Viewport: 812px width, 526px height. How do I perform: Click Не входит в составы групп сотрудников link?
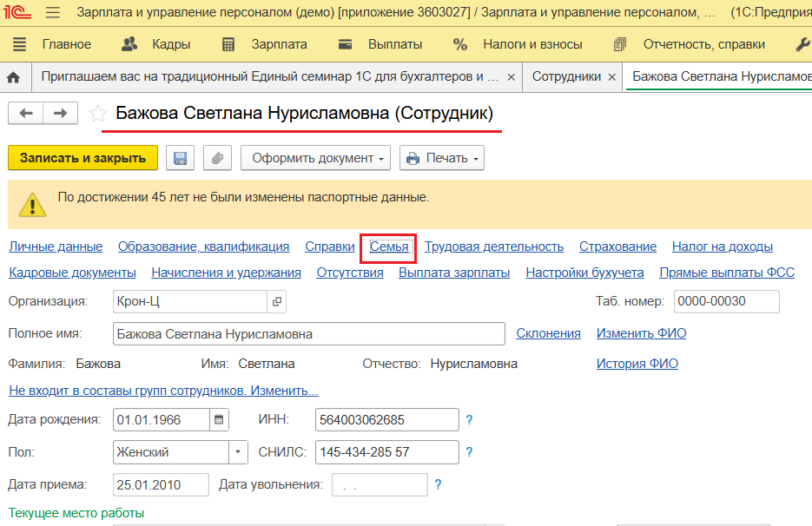pos(163,391)
